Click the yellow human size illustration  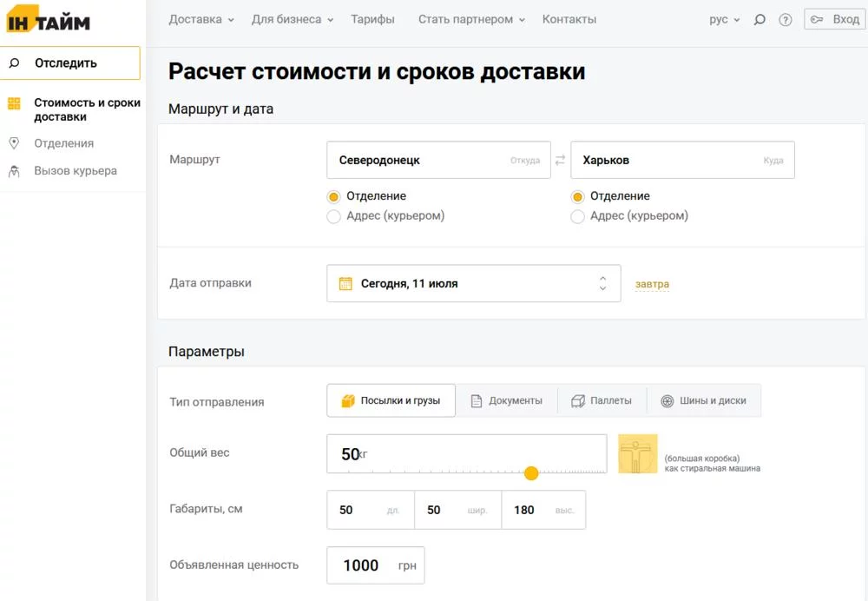click(638, 453)
